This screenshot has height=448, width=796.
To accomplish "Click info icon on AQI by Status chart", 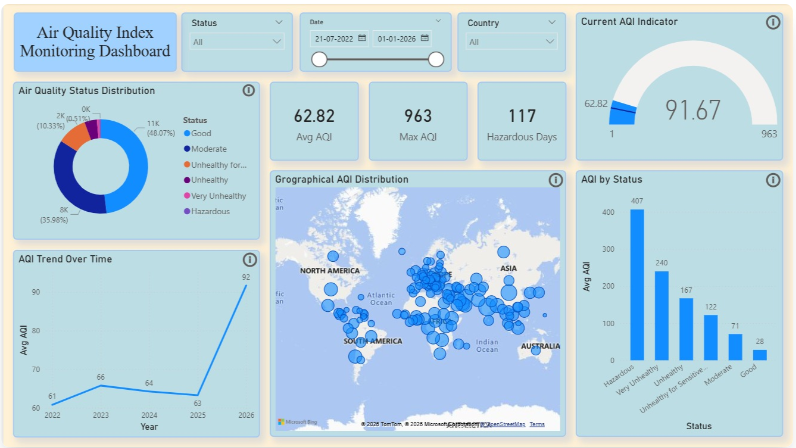I will pos(772,180).
